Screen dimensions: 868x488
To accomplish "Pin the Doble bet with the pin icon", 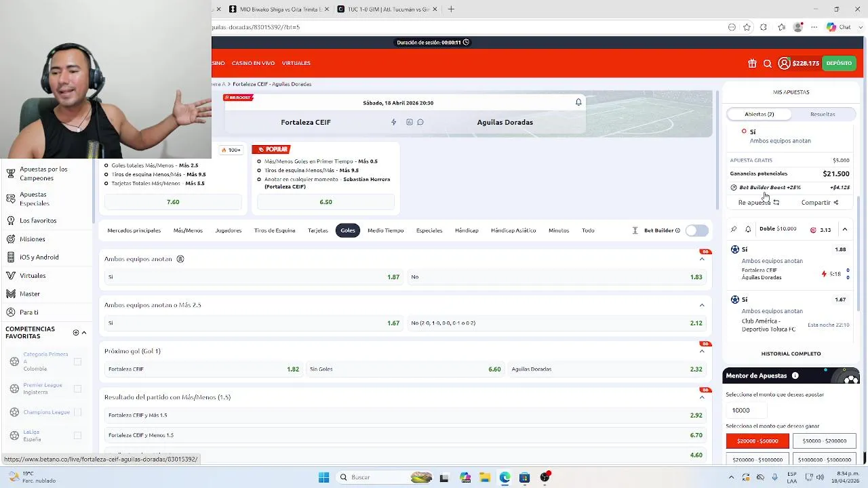I will pyautogui.click(x=734, y=229).
